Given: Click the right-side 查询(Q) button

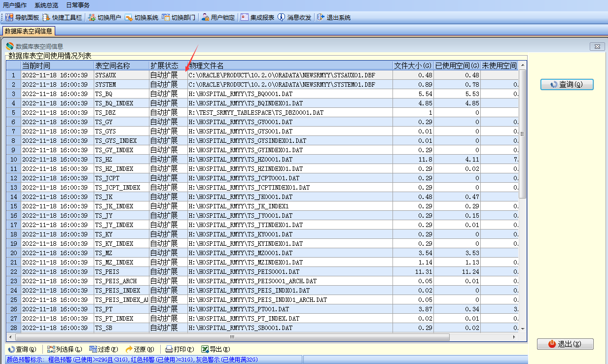Looking at the screenshot, I should (x=567, y=84).
